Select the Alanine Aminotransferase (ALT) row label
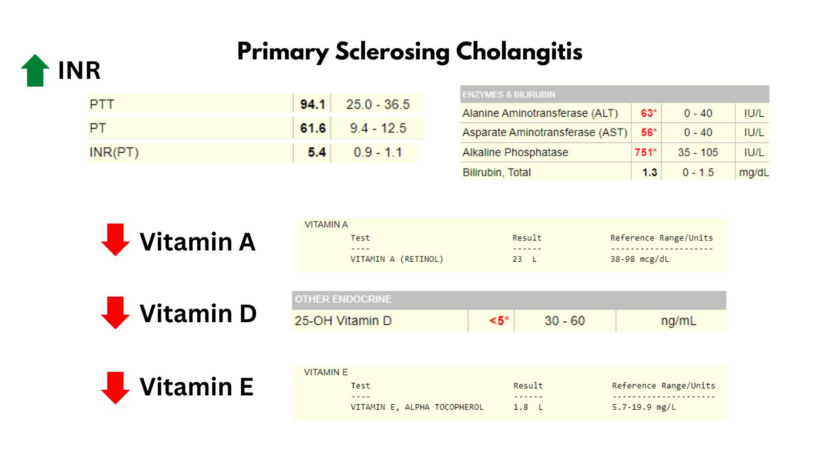The width and height of the screenshot is (820, 461). click(540, 113)
